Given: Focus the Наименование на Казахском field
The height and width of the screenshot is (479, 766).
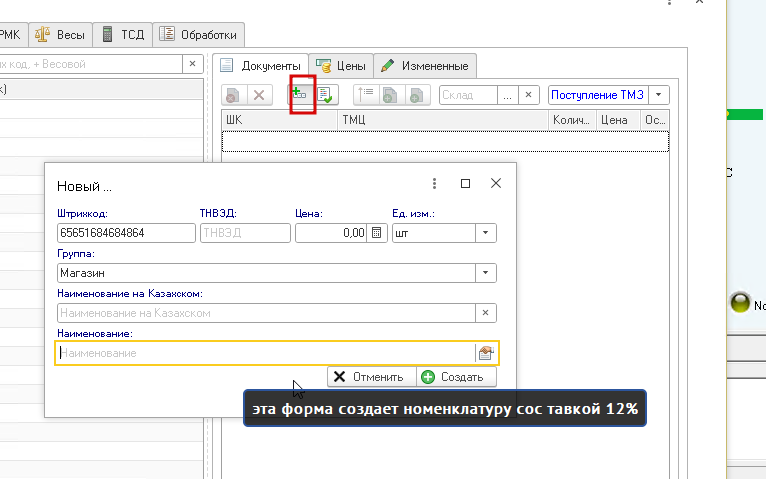Looking at the screenshot, I should 266,313.
